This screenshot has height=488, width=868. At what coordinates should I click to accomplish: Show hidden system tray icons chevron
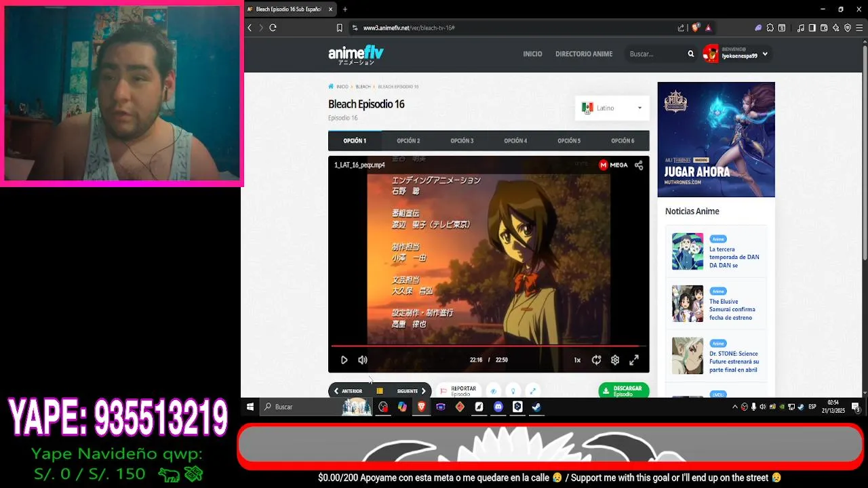pyautogui.click(x=735, y=407)
